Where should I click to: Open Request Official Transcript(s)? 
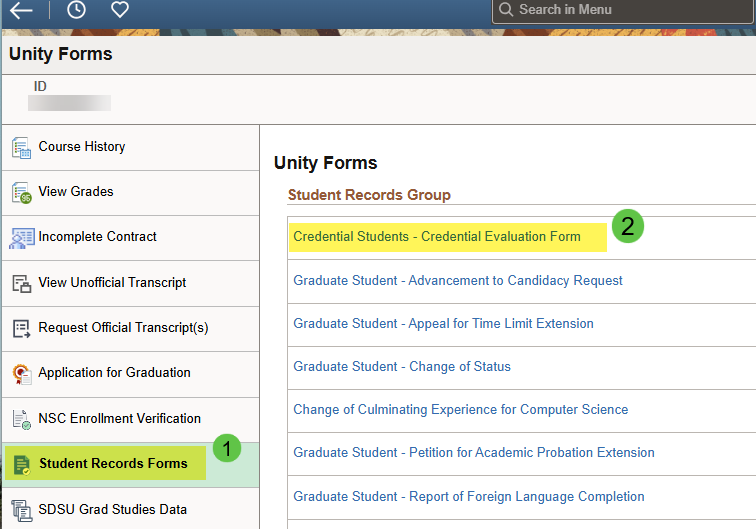coord(130,329)
